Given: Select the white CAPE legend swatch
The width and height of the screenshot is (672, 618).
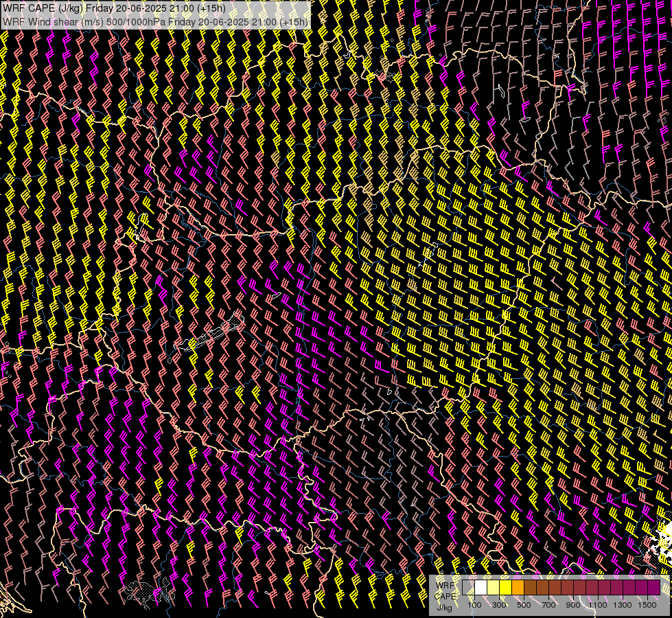Looking at the screenshot, I should [481, 588].
